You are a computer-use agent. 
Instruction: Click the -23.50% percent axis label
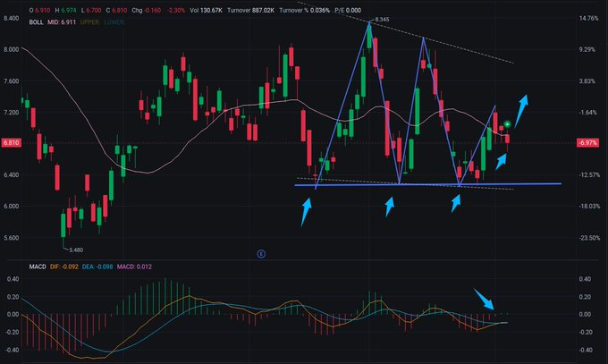[x=589, y=238]
